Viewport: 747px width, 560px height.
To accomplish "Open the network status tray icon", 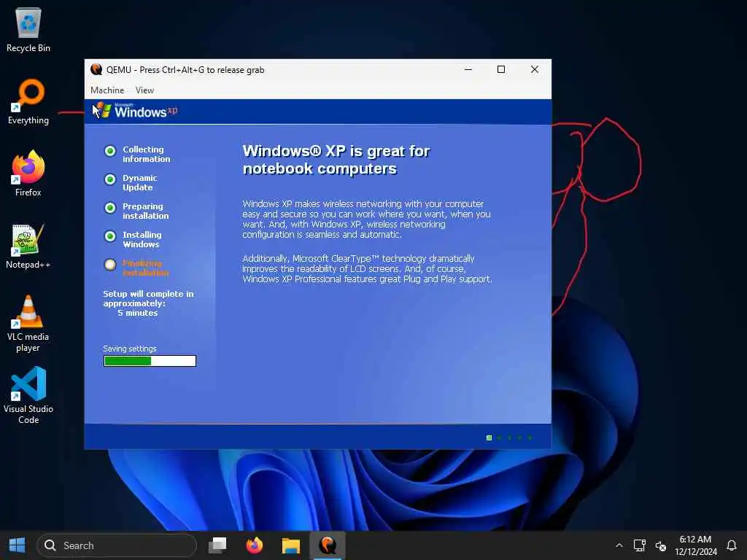I will pos(639,545).
